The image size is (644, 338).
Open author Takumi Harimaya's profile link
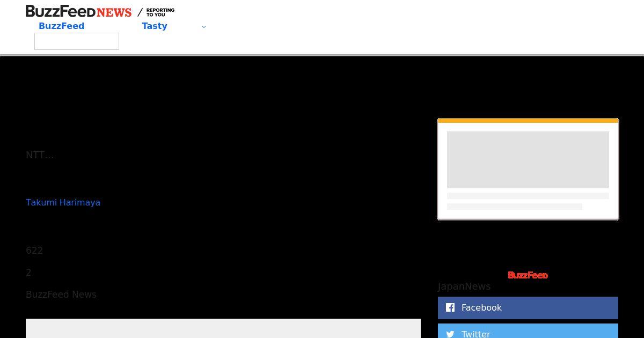[63, 202]
